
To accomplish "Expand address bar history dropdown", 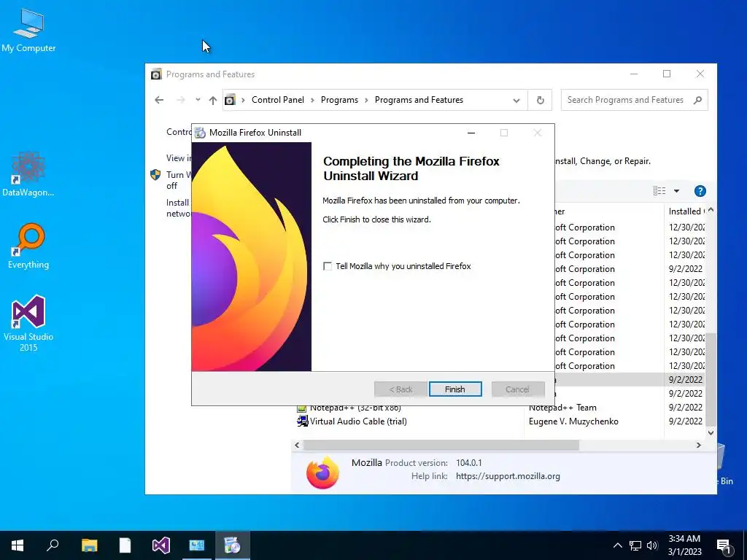I will coord(516,101).
